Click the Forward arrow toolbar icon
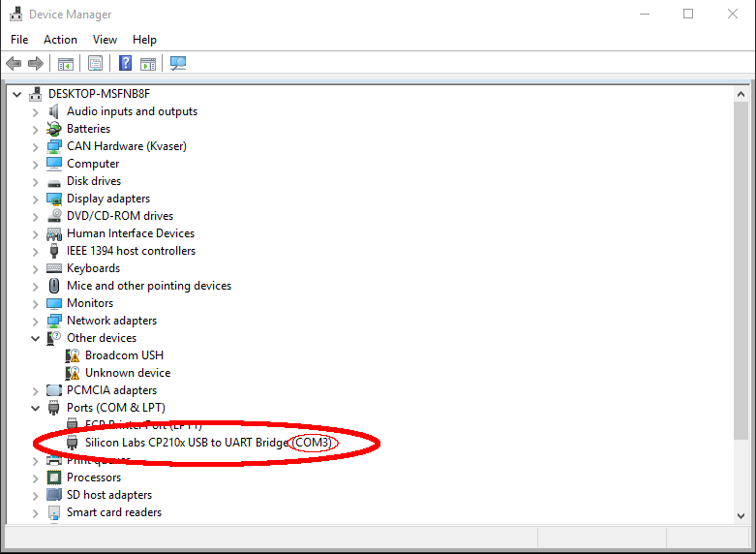 [36, 63]
